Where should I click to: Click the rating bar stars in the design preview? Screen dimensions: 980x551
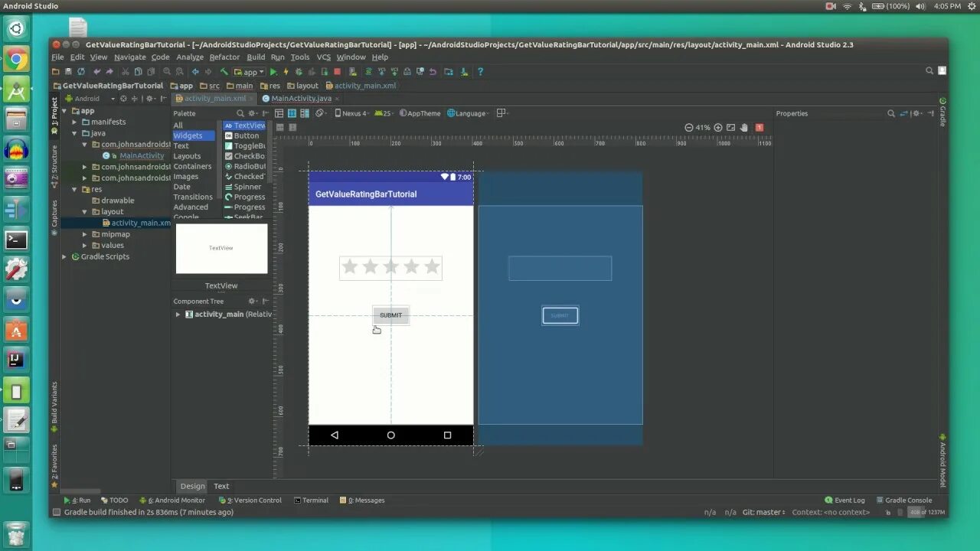tap(390, 267)
